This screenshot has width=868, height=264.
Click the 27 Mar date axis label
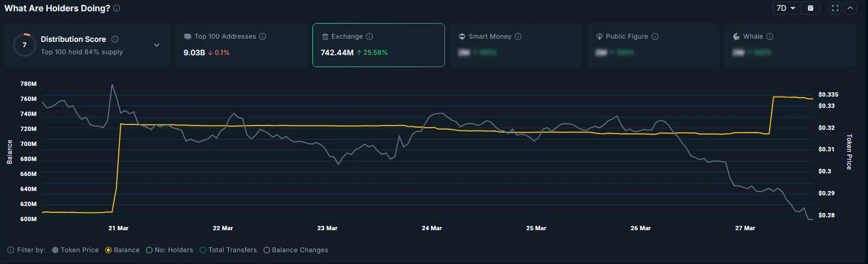pyautogui.click(x=745, y=228)
